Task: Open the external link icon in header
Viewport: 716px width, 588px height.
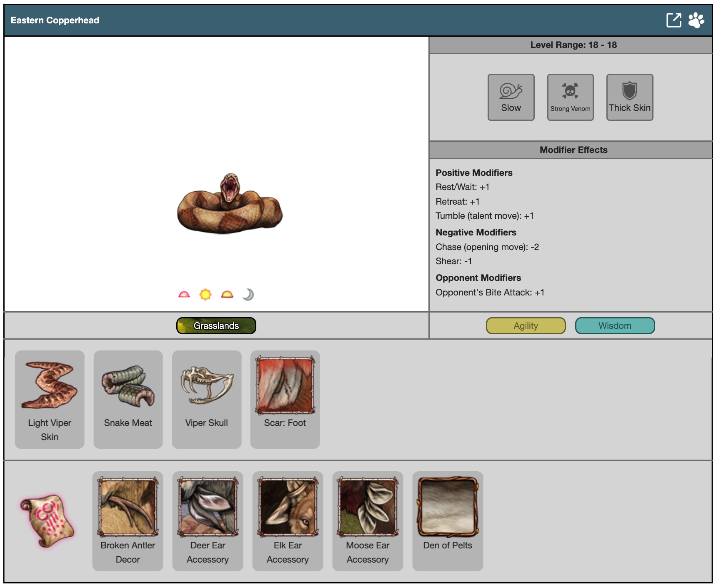Action: (673, 20)
